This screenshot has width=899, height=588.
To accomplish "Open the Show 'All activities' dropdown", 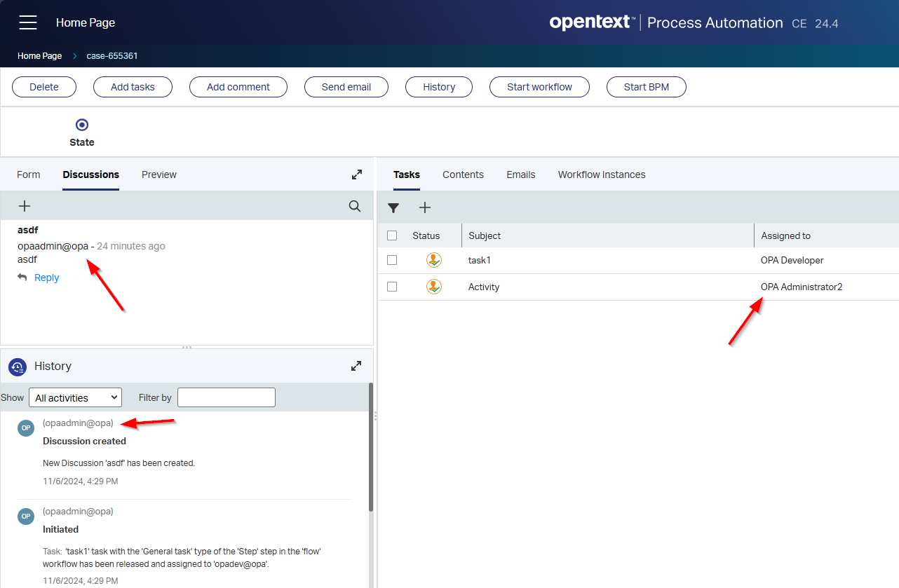I will (x=75, y=398).
